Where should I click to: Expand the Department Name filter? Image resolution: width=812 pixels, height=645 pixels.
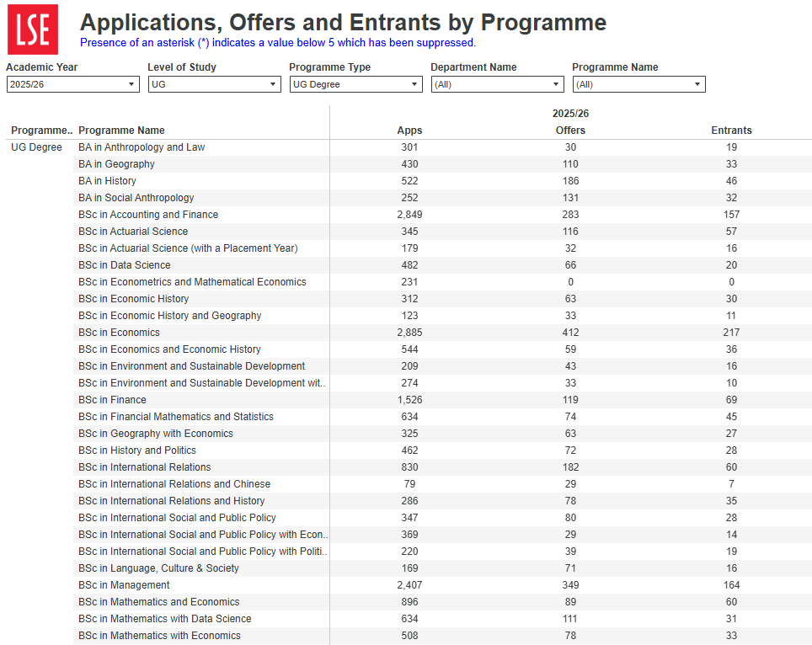[x=497, y=84]
